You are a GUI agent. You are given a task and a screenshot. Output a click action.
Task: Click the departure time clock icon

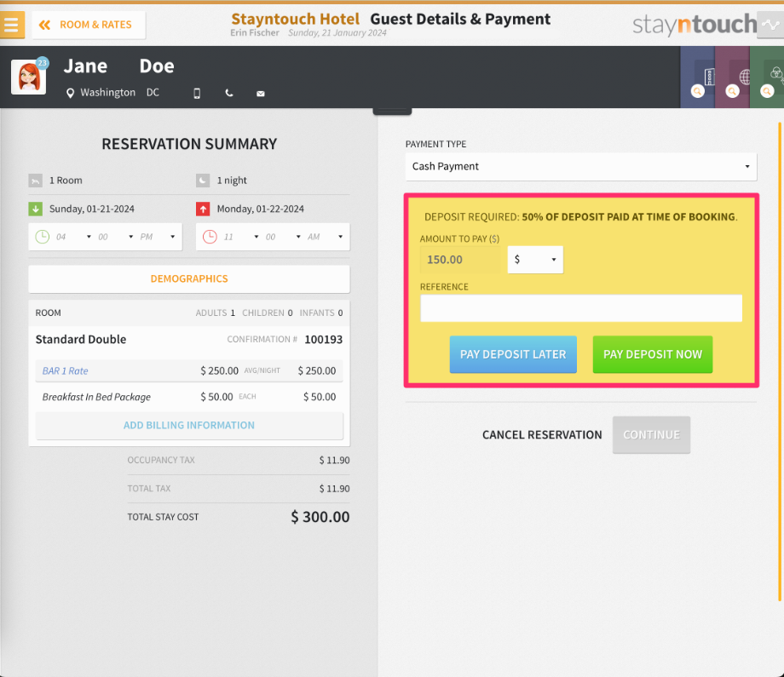pos(210,237)
